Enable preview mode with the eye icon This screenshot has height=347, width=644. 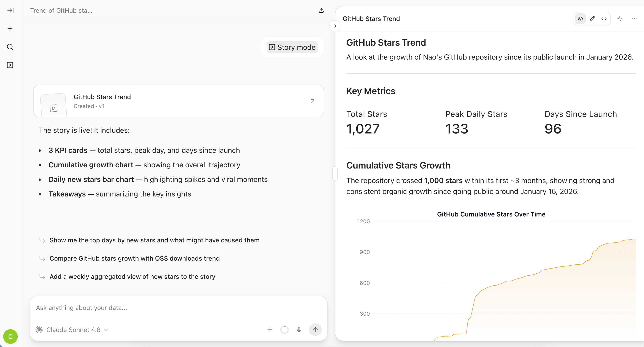[x=580, y=18]
